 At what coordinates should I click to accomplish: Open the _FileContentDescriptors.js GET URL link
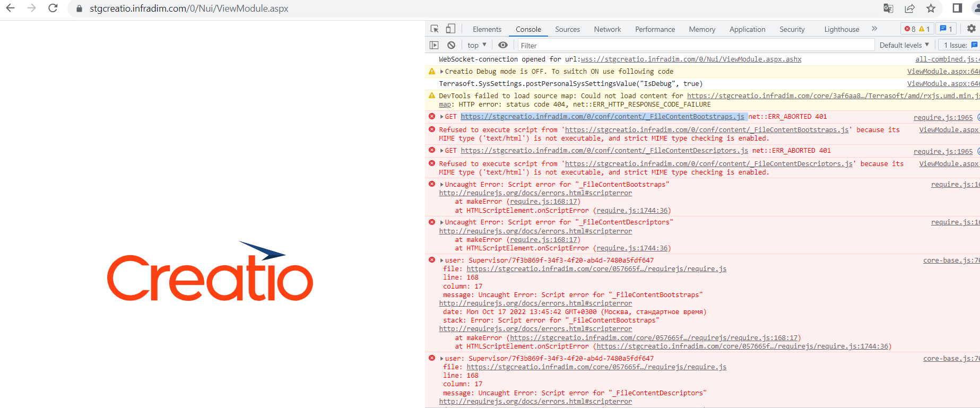click(604, 150)
